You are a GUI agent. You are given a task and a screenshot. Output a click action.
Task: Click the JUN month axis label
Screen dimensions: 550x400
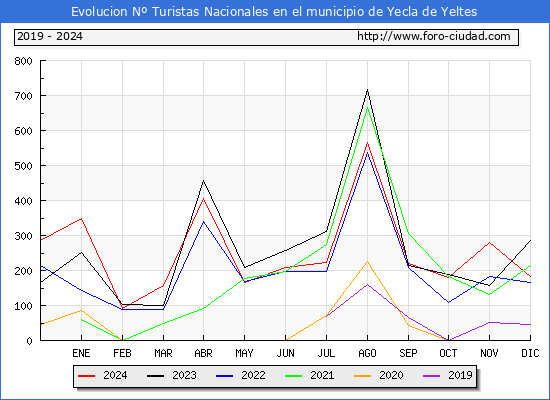pyautogui.click(x=286, y=353)
